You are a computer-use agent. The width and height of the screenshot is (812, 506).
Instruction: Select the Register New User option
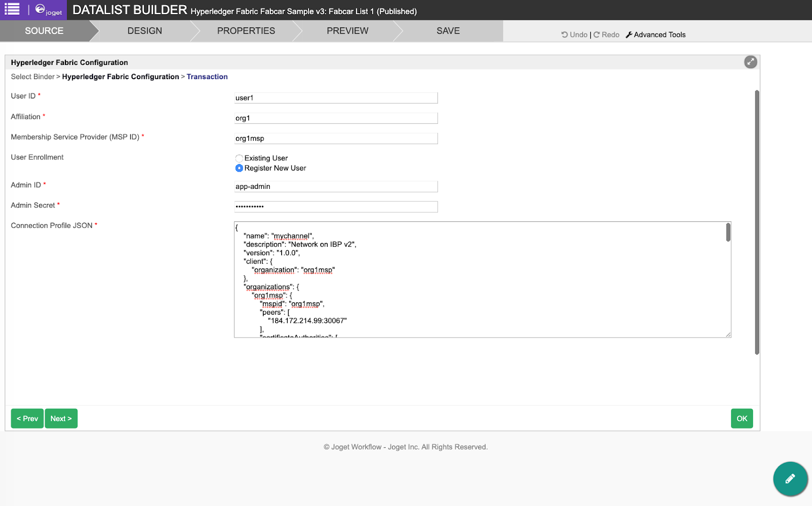pos(239,168)
